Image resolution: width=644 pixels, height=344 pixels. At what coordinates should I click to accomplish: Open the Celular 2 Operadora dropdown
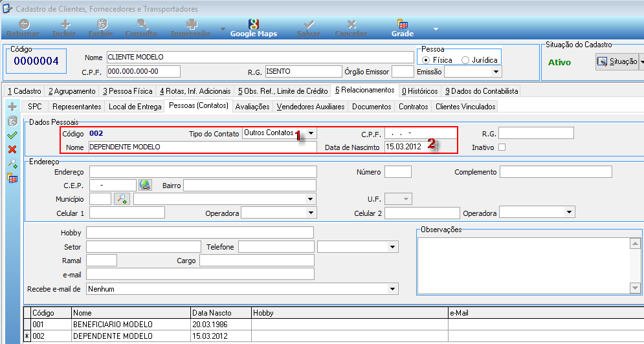click(x=570, y=212)
